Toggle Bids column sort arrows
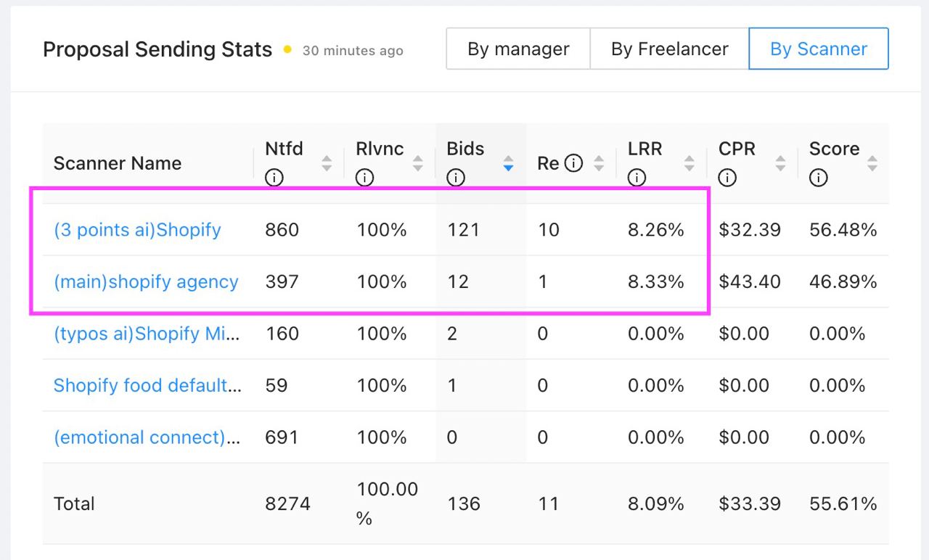 508,163
